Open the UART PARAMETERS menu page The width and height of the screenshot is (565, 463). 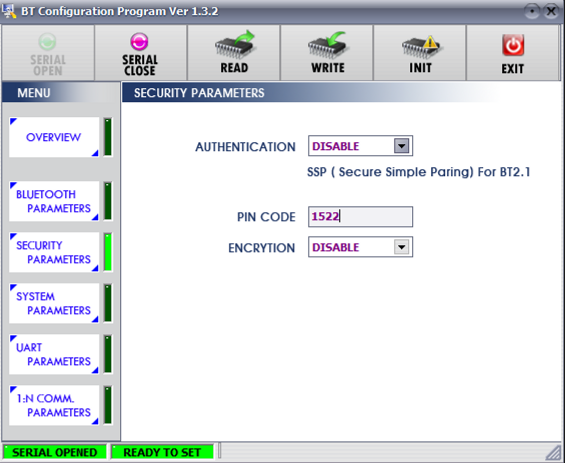tap(54, 354)
